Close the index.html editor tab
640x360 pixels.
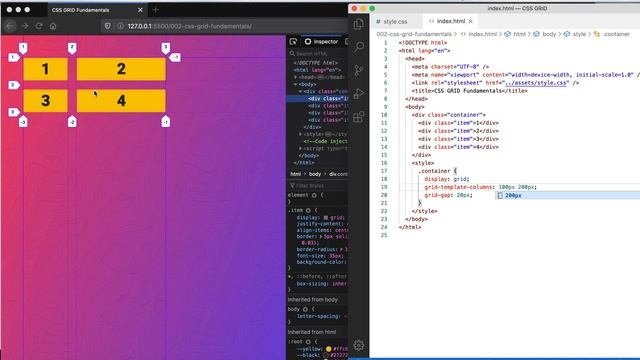click(471, 21)
